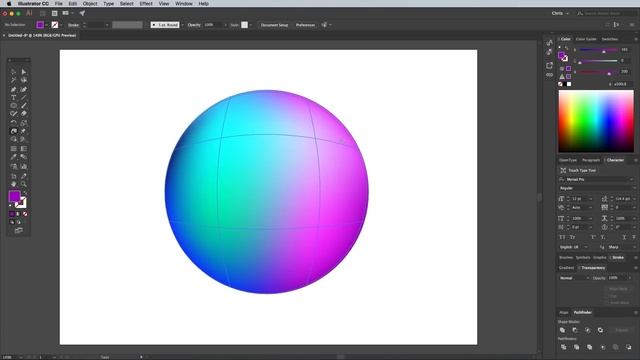
Task: Click the None fill icon in toolbox
Action: click(x=25, y=214)
